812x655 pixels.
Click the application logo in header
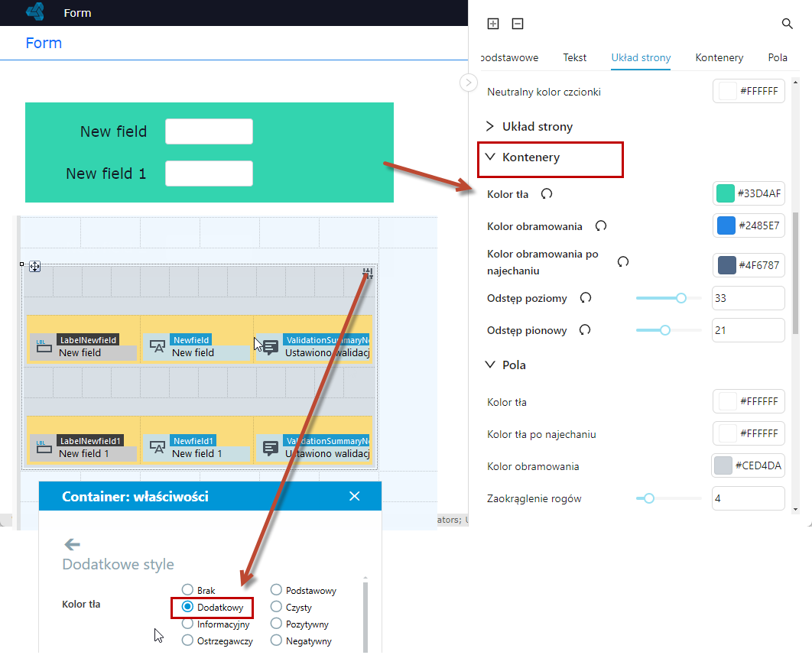35,11
